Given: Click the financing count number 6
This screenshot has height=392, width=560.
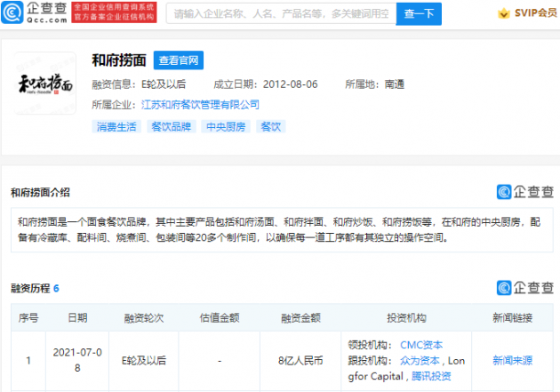Looking at the screenshot, I should click(x=56, y=288).
